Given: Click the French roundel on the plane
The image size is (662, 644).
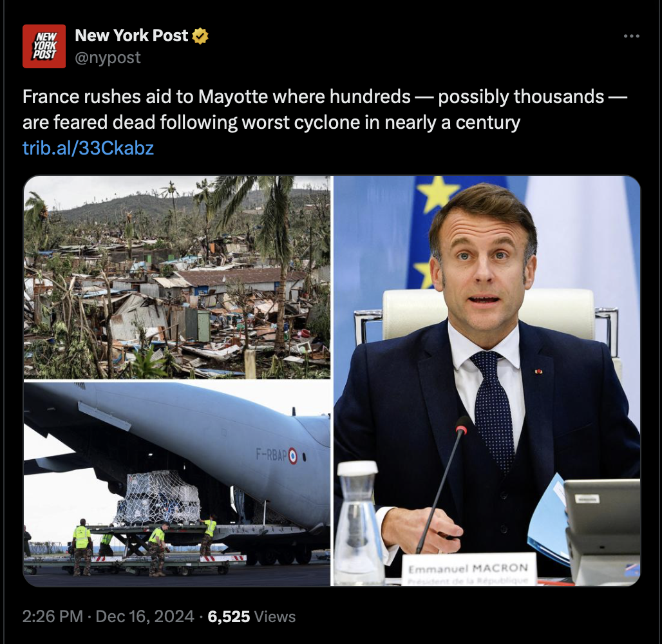Looking at the screenshot, I should coord(292,457).
